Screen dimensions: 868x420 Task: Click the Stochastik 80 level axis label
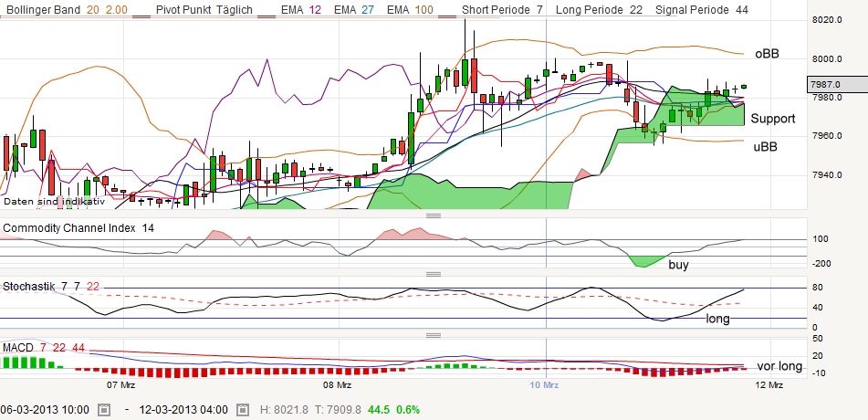(818, 287)
